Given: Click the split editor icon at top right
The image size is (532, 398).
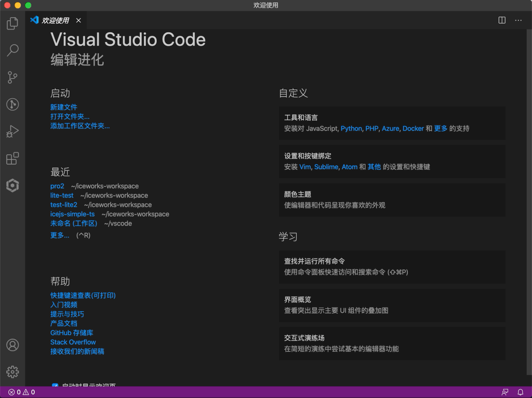Looking at the screenshot, I should tap(501, 20).
